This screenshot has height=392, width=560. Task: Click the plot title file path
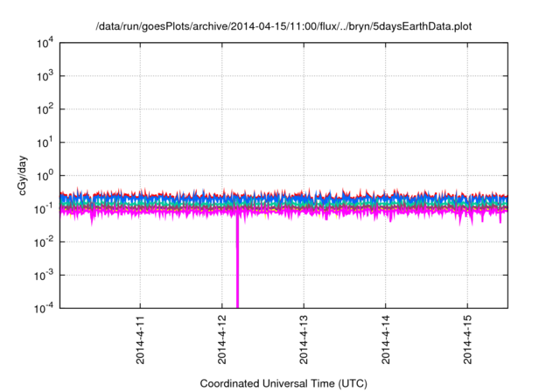point(283,27)
